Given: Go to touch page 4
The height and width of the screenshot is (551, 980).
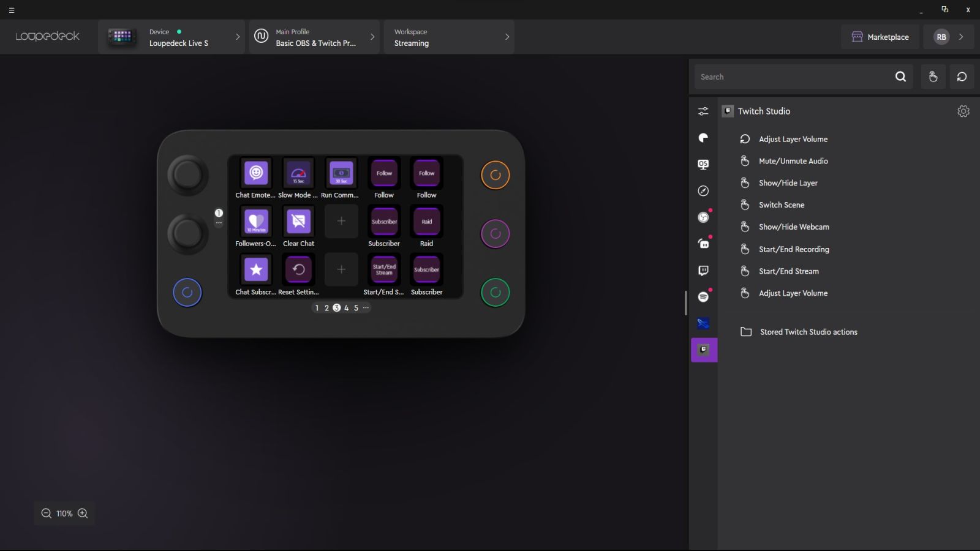Looking at the screenshot, I should (x=346, y=308).
